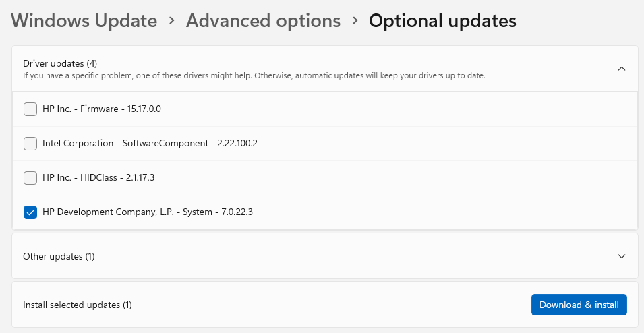Click the Driver updates (4) heading

[60, 63]
